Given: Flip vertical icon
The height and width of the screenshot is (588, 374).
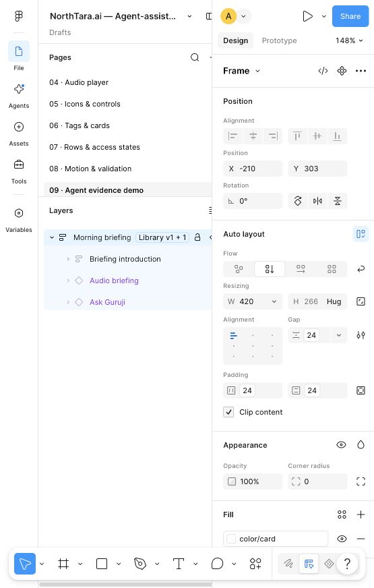Looking at the screenshot, I should point(338,201).
